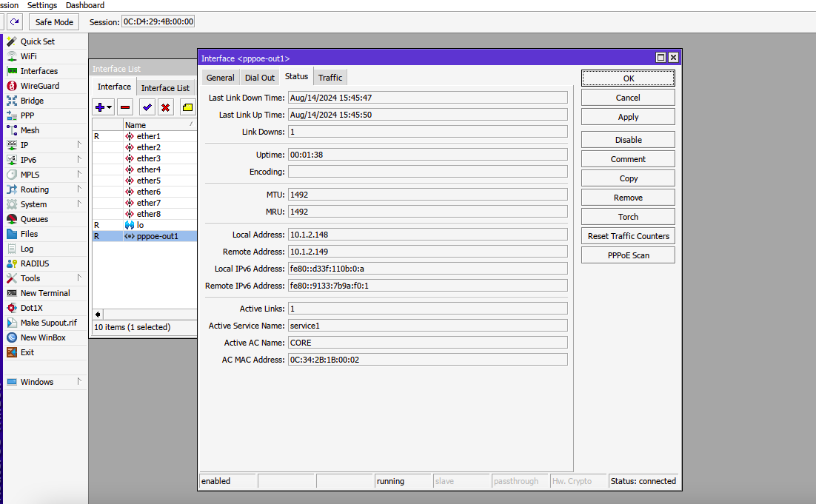Open Interfaces in the sidebar
The width and height of the screenshot is (816, 504).
click(39, 71)
